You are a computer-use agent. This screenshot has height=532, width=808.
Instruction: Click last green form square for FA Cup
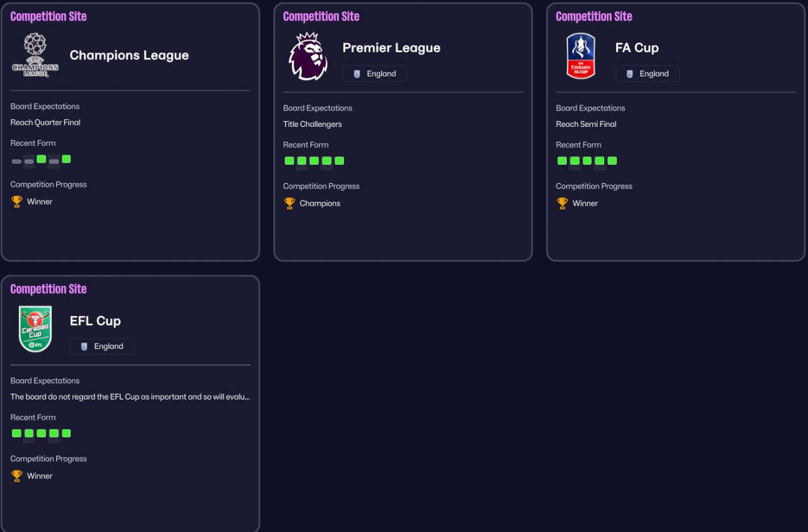(612, 161)
